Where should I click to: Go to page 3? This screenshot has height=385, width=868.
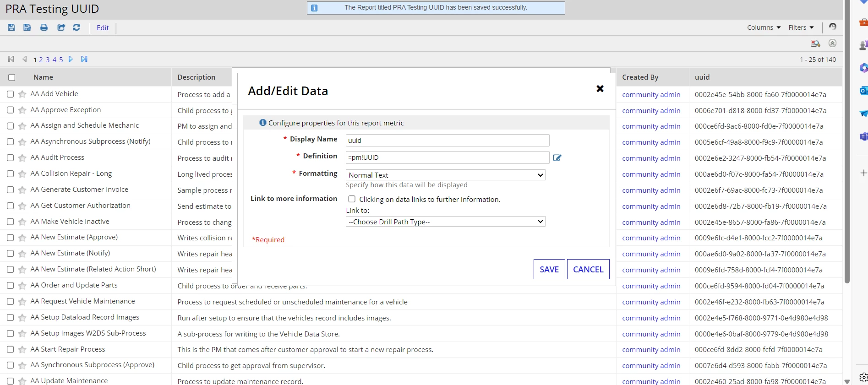48,60
